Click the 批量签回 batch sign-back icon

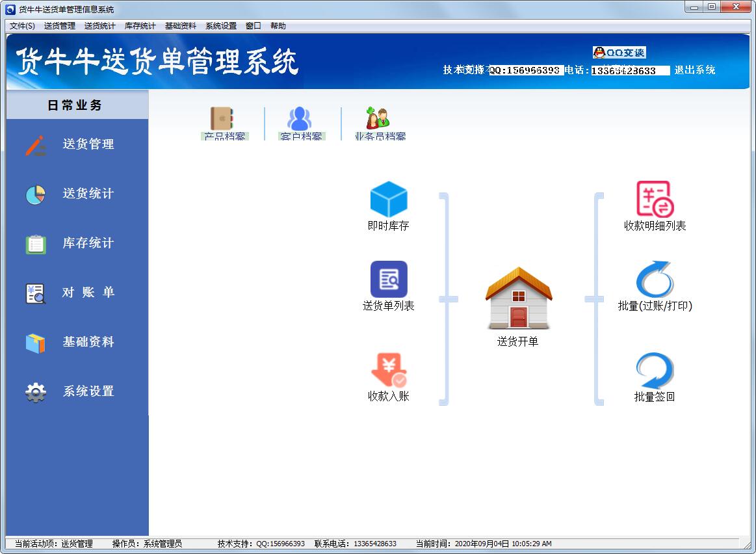[655, 371]
